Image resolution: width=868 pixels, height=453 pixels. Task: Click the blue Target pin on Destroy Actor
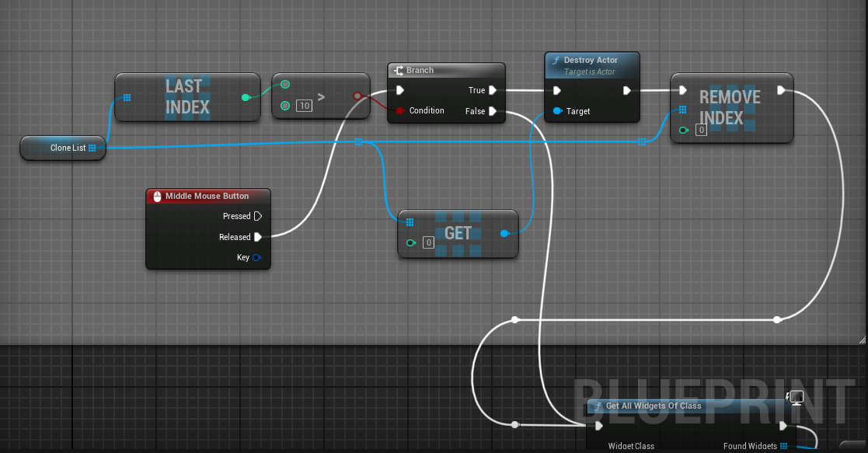coord(557,111)
